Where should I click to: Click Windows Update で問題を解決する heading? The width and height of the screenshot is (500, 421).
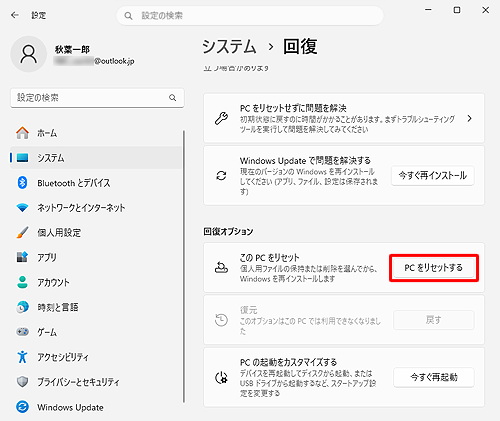point(305,161)
